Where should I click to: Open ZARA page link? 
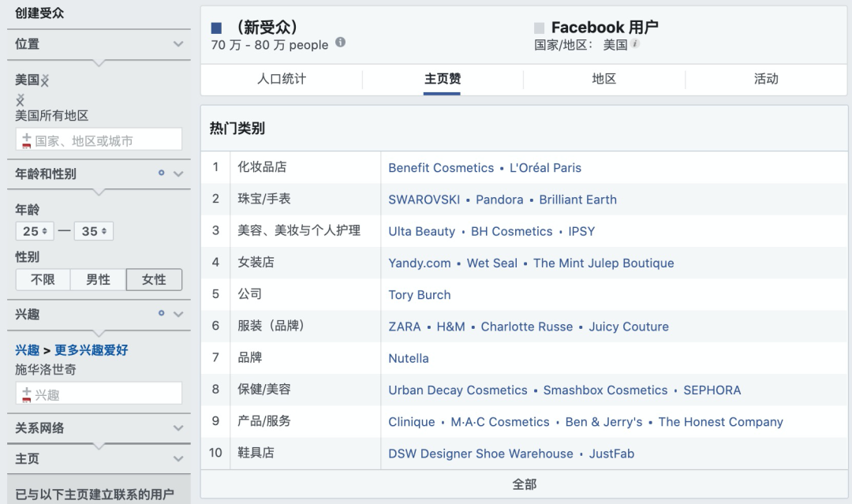(405, 327)
